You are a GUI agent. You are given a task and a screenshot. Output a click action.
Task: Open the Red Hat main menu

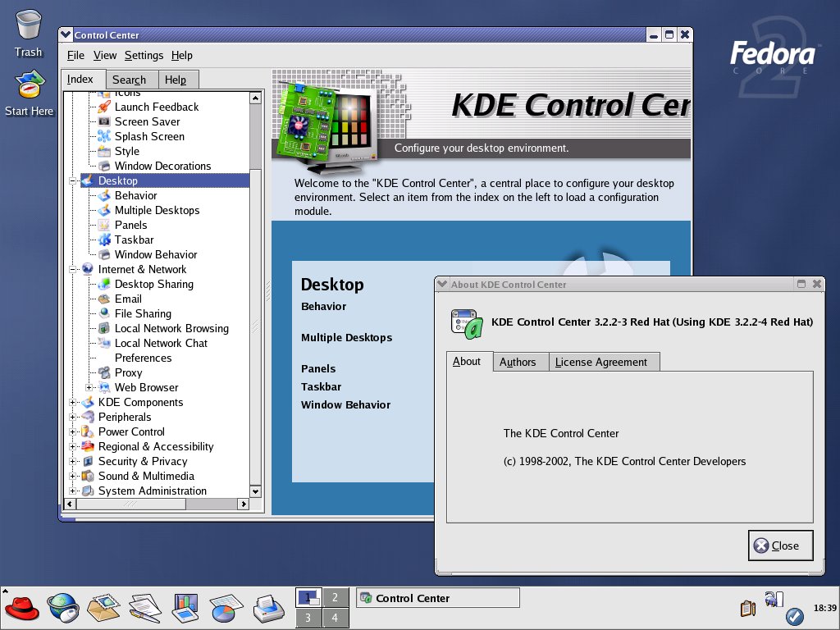[21, 608]
